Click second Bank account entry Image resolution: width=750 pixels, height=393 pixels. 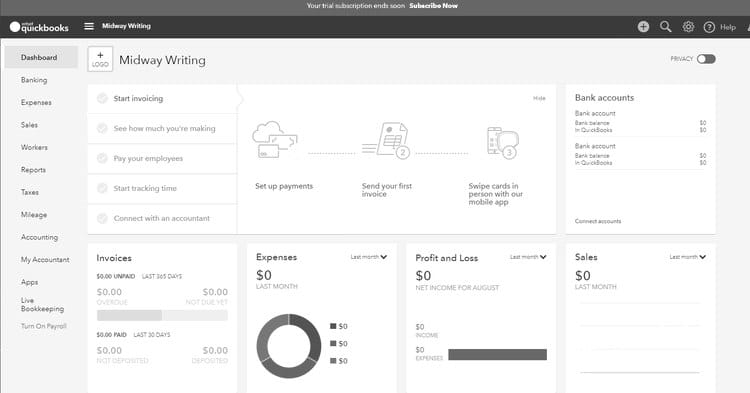coord(640,154)
